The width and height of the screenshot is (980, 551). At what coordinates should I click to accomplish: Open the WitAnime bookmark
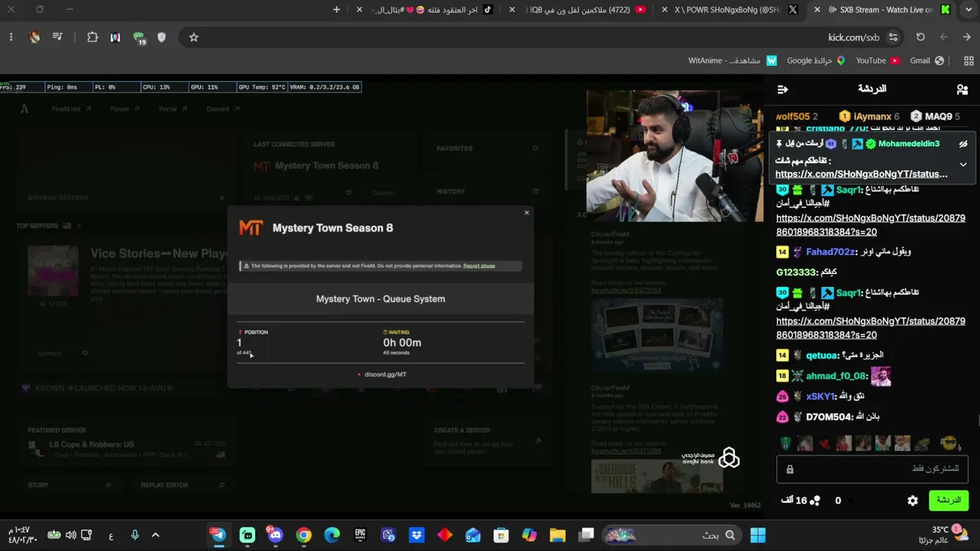732,60
